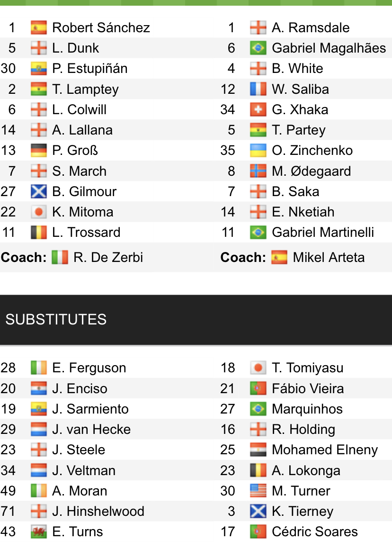Open player Gabriel Martinelli
Screen dimensions: 392x549
[x=323, y=232]
